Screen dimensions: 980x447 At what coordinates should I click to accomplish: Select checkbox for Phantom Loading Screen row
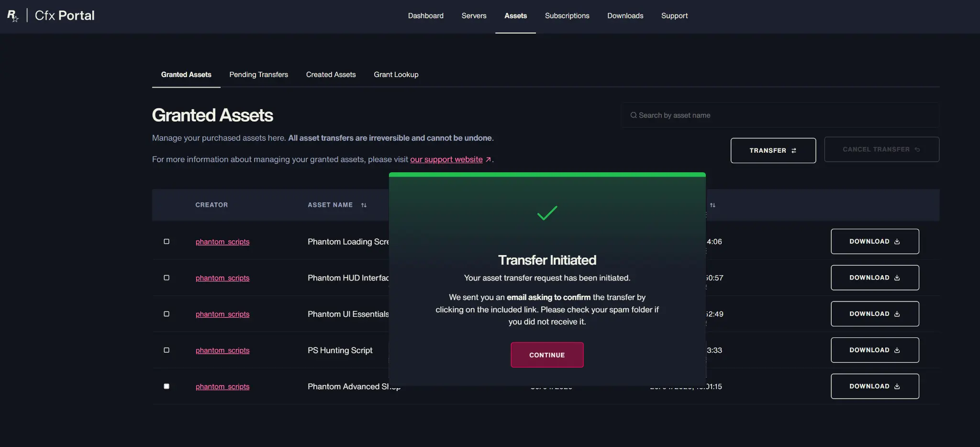pos(167,242)
